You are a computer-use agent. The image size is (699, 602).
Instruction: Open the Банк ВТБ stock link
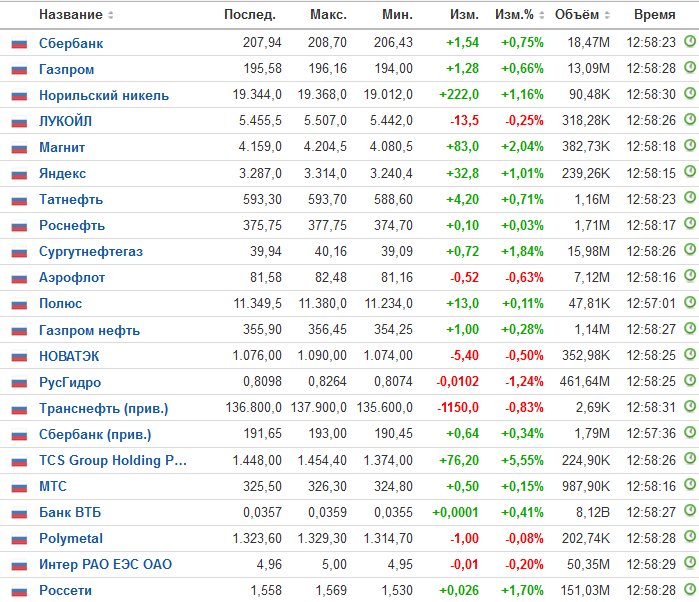[x=70, y=512]
